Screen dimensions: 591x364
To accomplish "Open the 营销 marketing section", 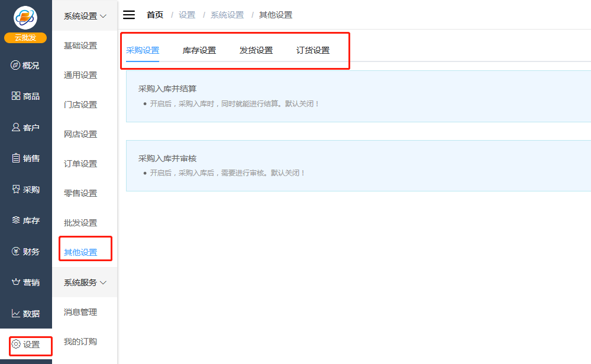I will click(25, 282).
